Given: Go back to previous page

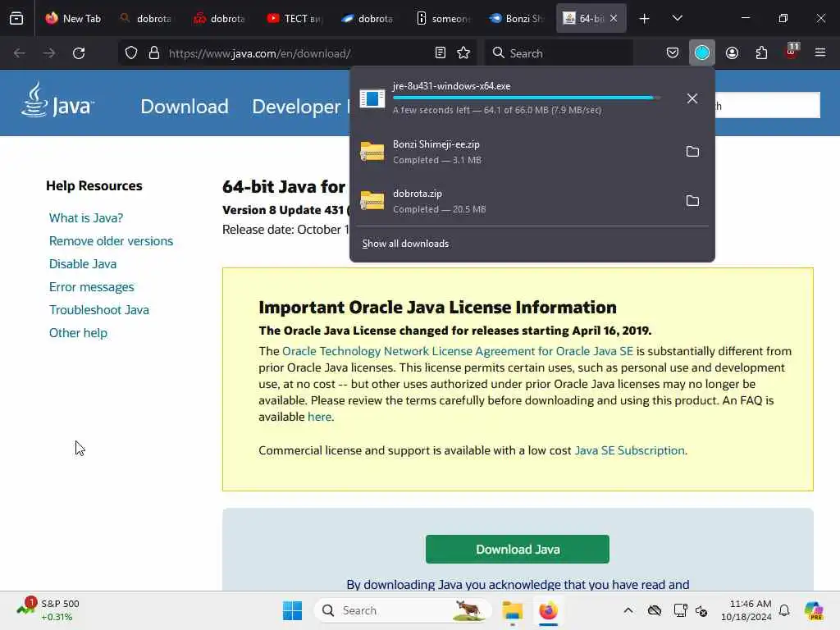Looking at the screenshot, I should (x=20, y=53).
